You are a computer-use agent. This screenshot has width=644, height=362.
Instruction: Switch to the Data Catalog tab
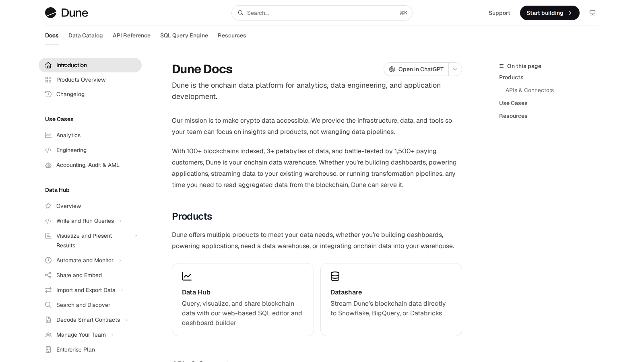click(x=86, y=35)
